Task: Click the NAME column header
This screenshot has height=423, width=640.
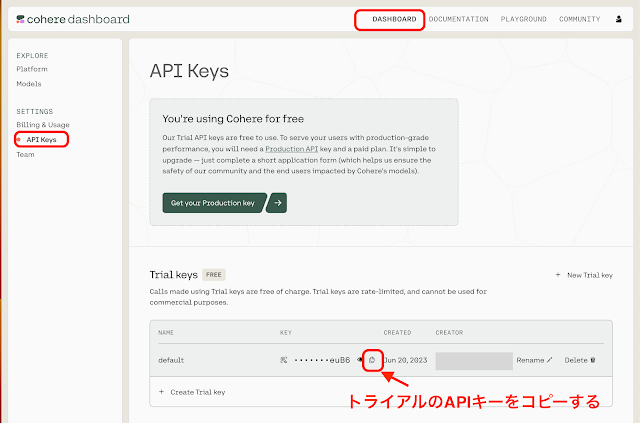Action: point(166,333)
